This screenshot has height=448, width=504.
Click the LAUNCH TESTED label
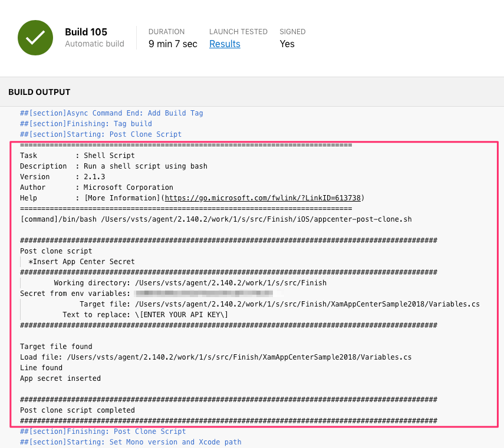pos(238,31)
